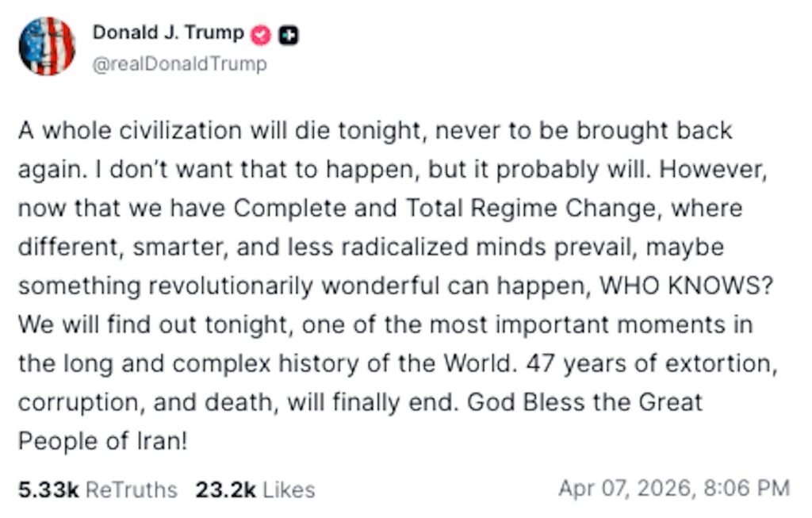Click the "Likes" label
The height and width of the screenshot is (518, 812).
[289, 489]
